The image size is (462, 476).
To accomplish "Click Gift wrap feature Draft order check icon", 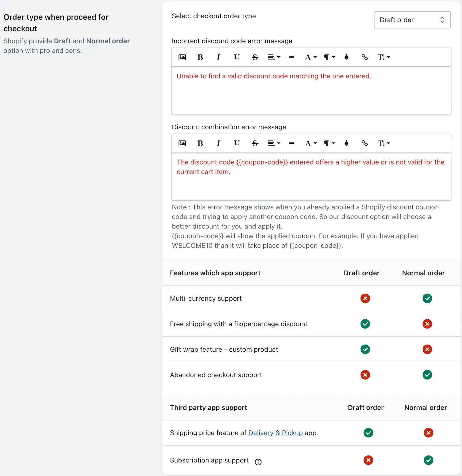I will click(x=365, y=349).
